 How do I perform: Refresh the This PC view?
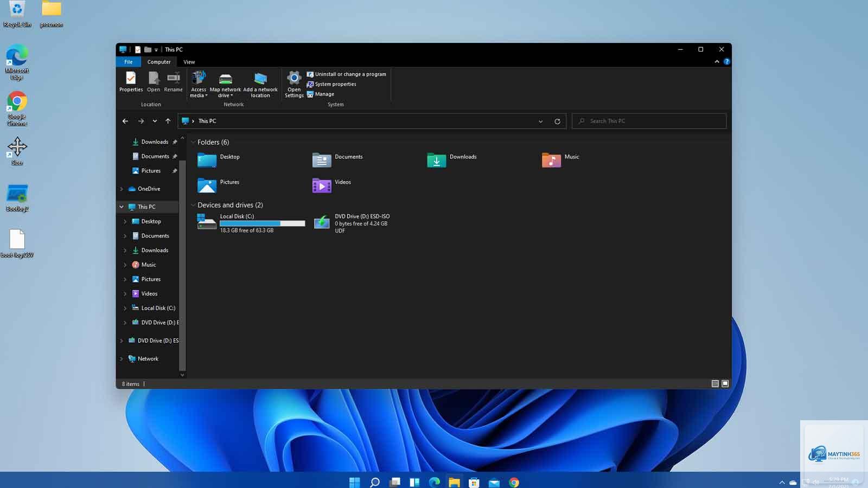point(557,121)
